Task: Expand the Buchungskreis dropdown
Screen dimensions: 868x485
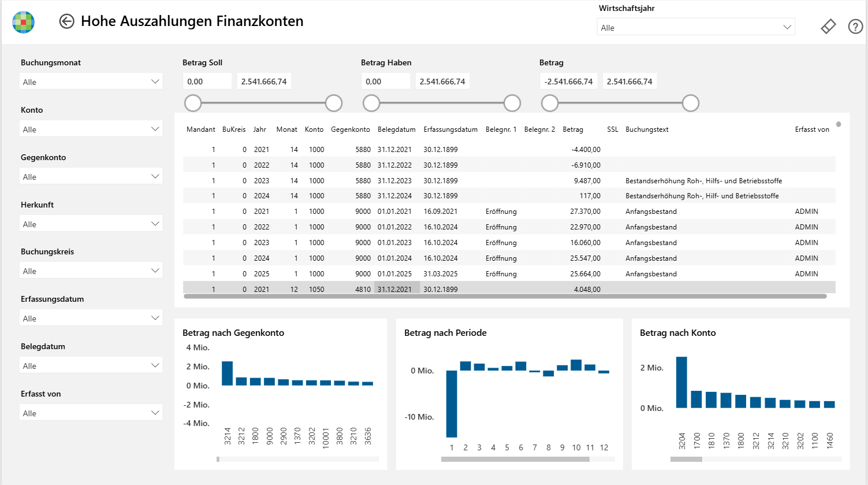Action: [91, 271]
